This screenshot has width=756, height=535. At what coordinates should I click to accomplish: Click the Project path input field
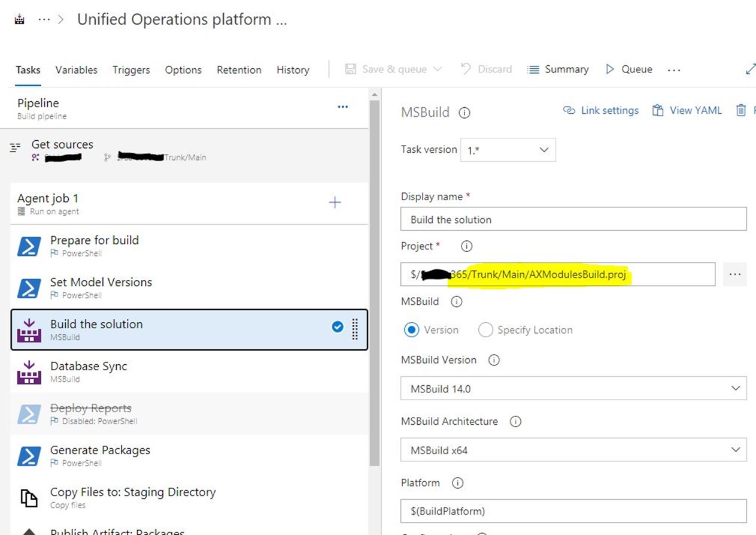558,274
